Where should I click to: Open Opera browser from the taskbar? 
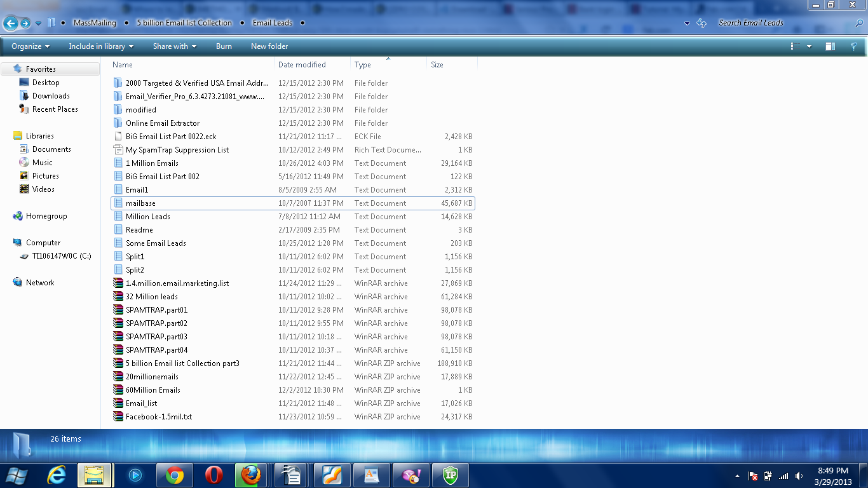coord(214,475)
